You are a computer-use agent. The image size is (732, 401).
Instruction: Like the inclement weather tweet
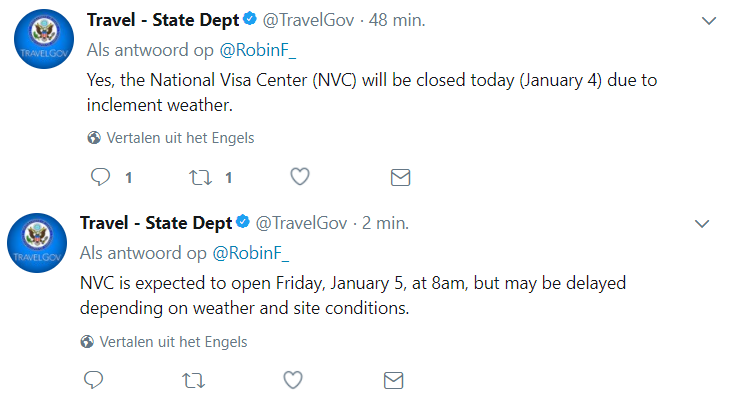tap(300, 177)
